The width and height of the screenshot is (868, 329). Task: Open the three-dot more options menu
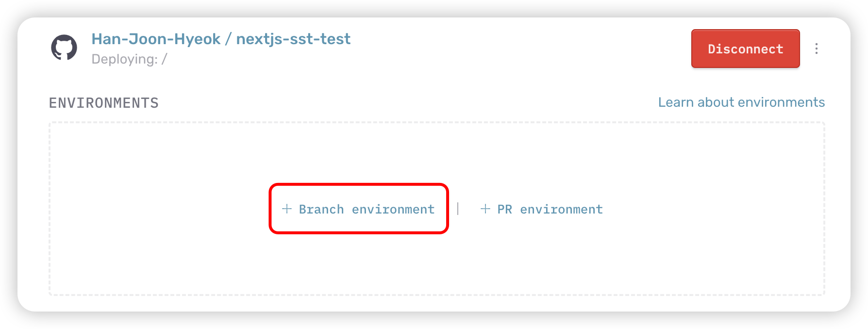pos(817,49)
